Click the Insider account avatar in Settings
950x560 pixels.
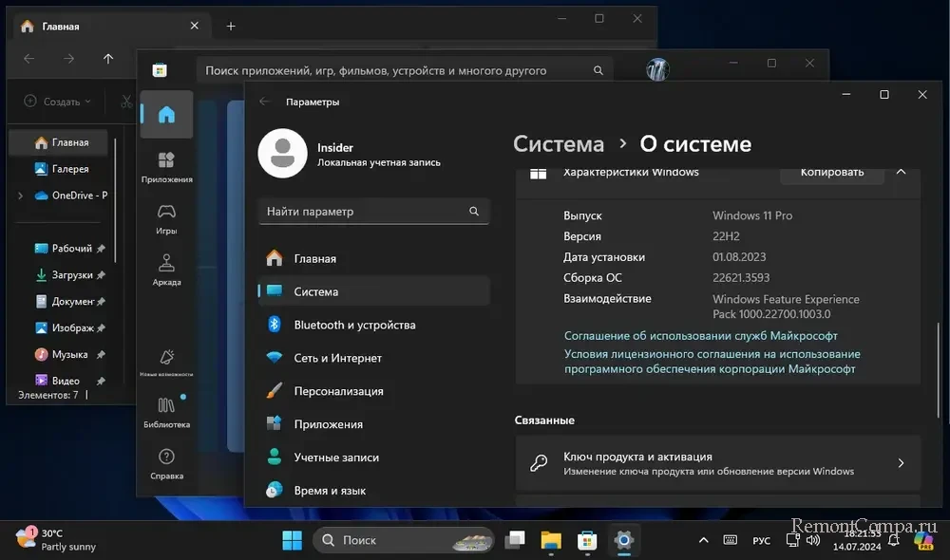282,153
